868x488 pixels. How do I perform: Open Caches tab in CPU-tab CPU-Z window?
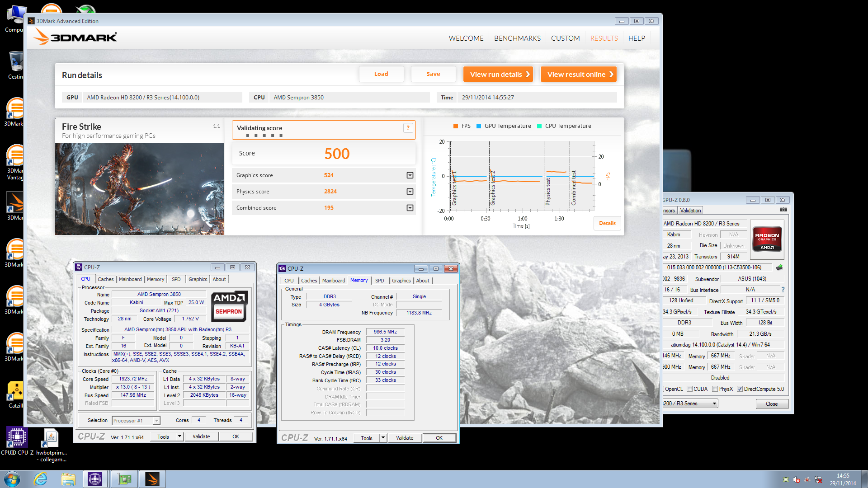(x=106, y=279)
